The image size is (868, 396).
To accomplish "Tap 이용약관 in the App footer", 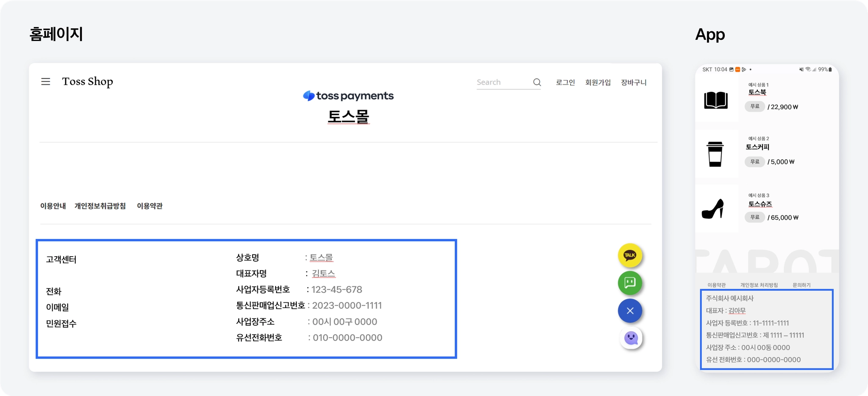I will tap(717, 285).
